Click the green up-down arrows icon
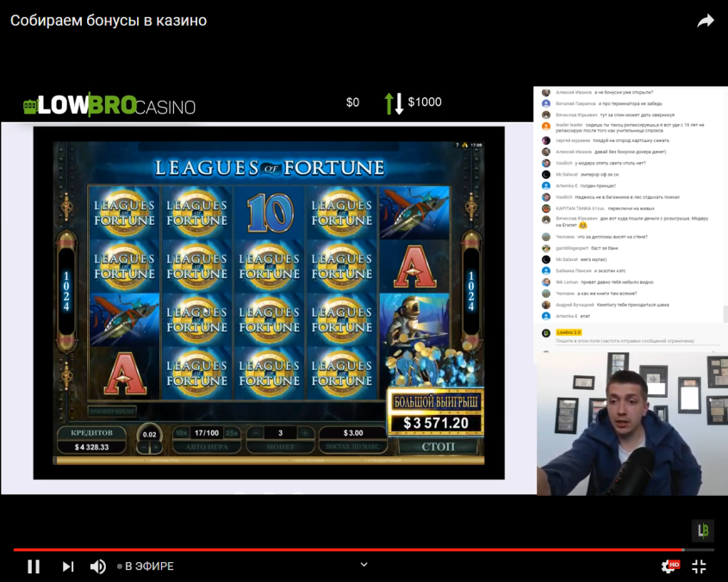728x582 pixels. coord(394,103)
